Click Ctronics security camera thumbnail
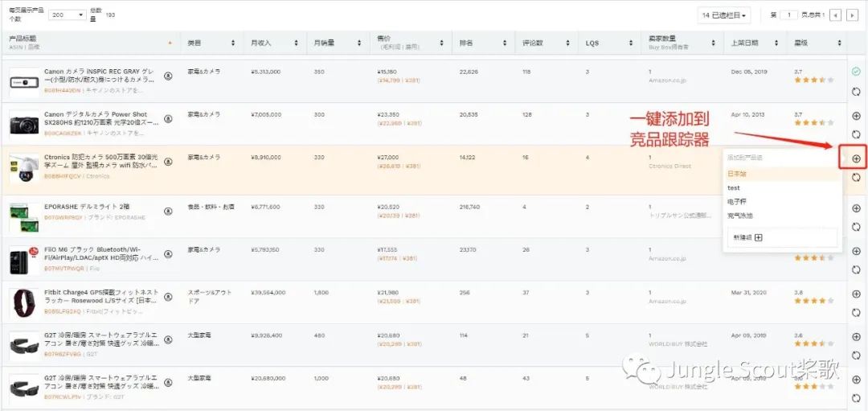The width and height of the screenshot is (868, 411). (x=24, y=169)
